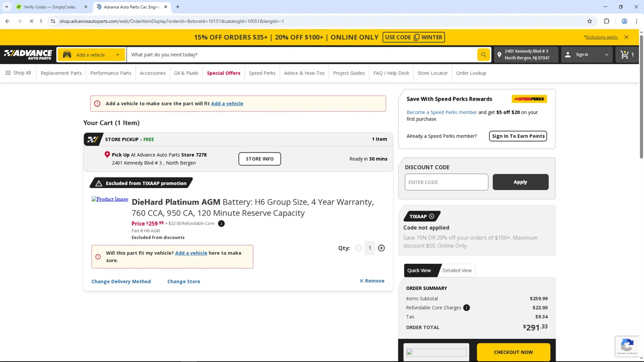Close the Verify Codes SimplyCodes tab
The height and width of the screenshot is (362, 644).
click(85, 7)
